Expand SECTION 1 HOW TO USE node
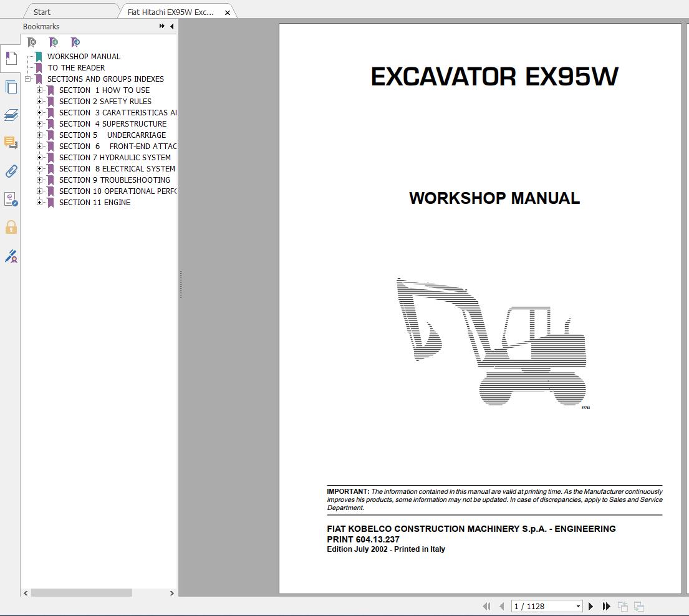Screen dimensions: 689x616 (39, 90)
